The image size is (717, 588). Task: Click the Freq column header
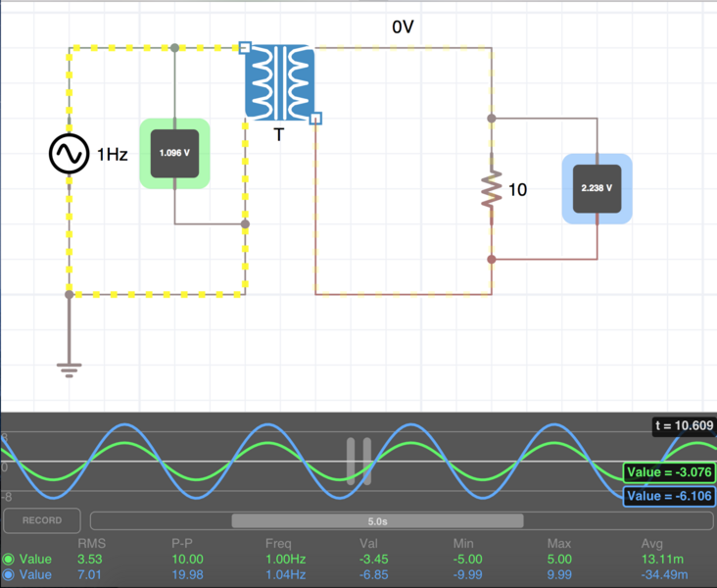[278, 543]
